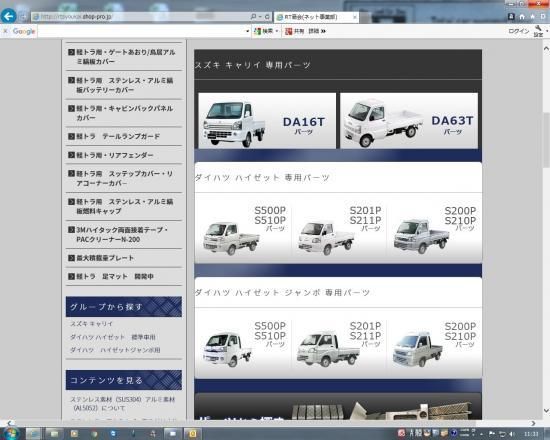This screenshot has height=440, width=550.
Task: Click スズキ キャリイ group link in sidebar
Action: [x=92, y=324]
